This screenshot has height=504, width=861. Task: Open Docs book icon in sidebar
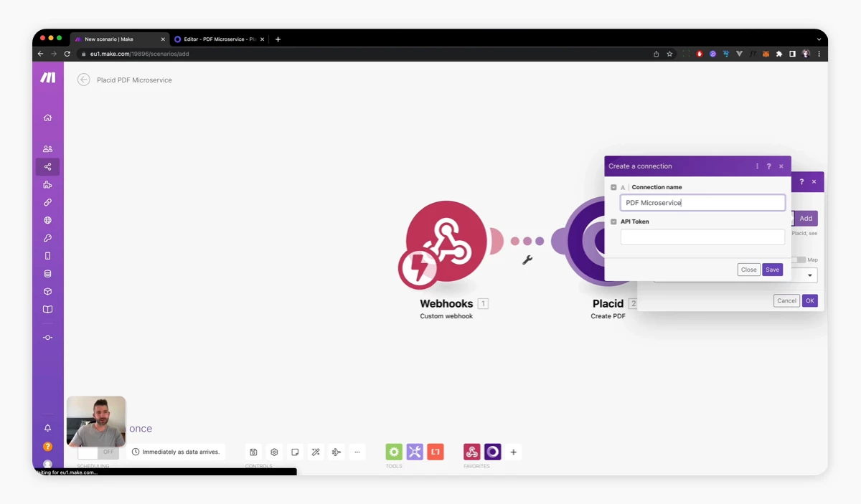pyautogui.click(x=47, y=310)
